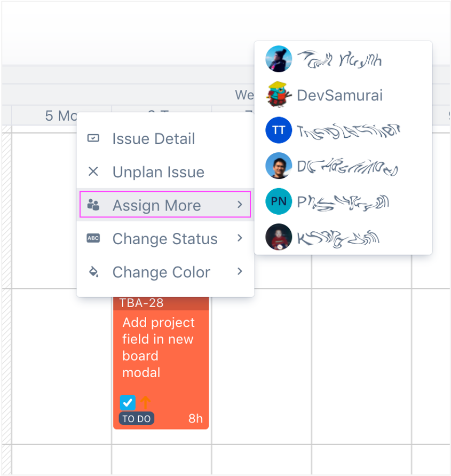Click the Change Status ABC icon
Screen dimensions: 451x476
pyautogui.click(x=93, y=238)
